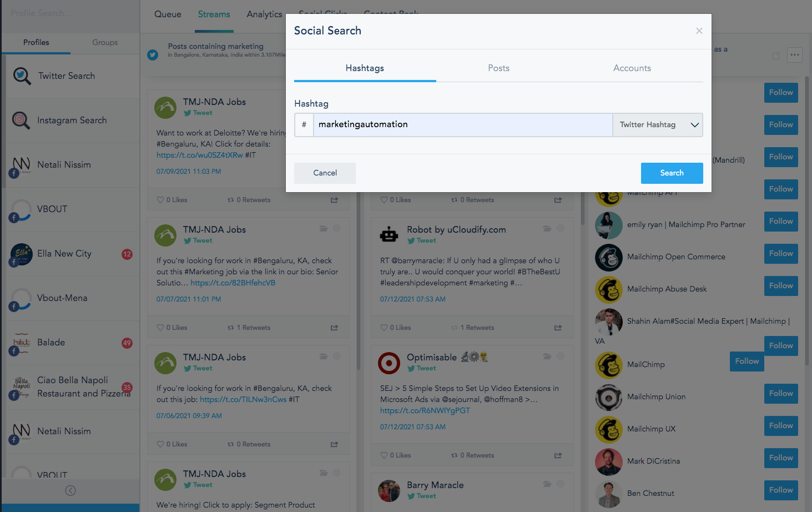
Task: Collapse the sidebar with the arrow icon
Action: [x=70, y=490]
